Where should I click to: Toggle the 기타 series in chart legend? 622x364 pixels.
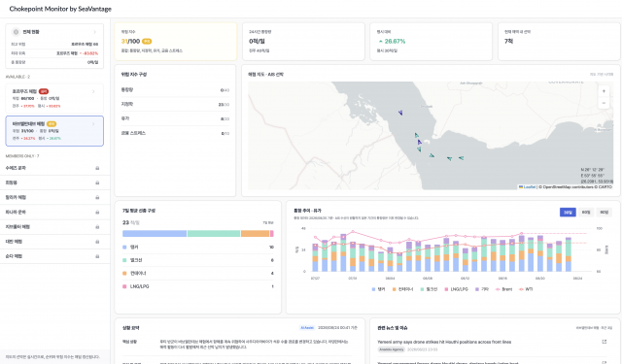tap(482, 289)
